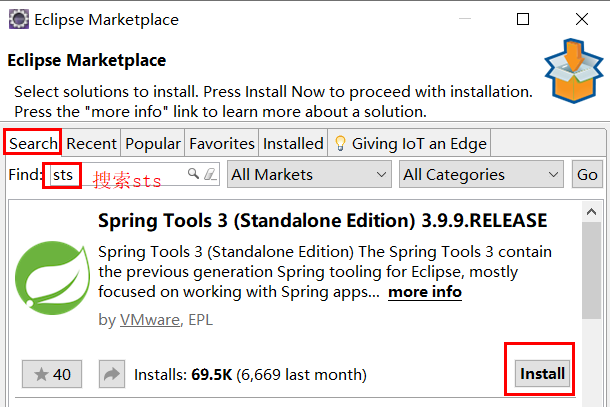
Task: Show the Installed tab
Action: pos(293,143)
